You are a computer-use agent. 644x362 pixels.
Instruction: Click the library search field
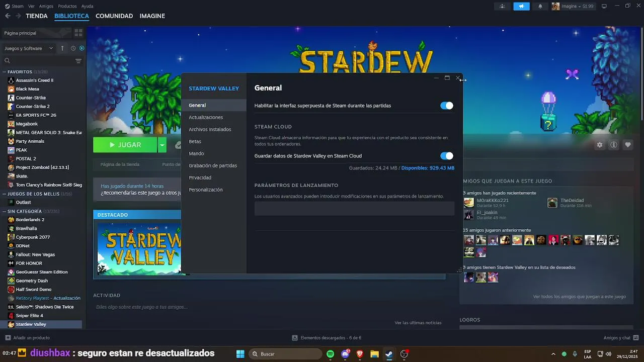[37, 61]
